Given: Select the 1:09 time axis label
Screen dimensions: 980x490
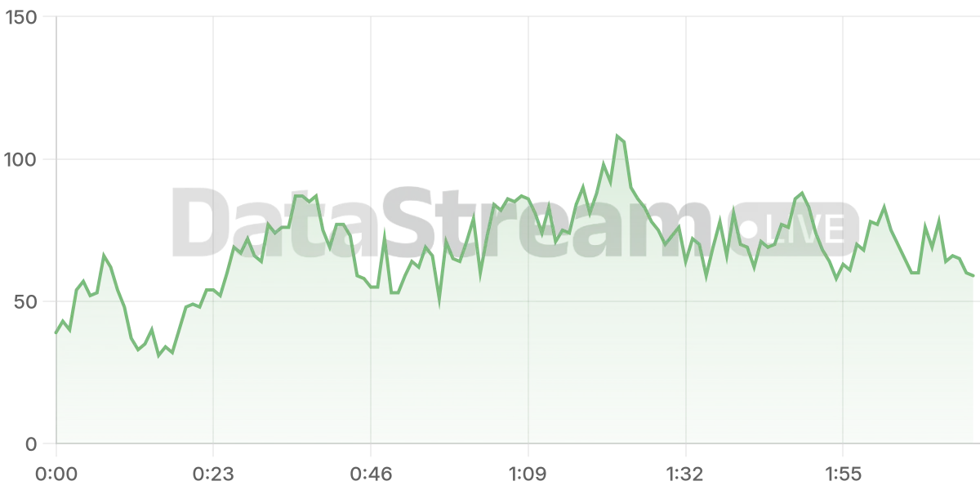Looking at the screenshot, I should 528,474.
